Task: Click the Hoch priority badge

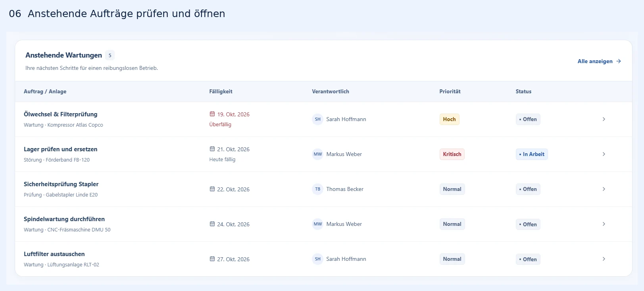Action: [x=449, y=119]
